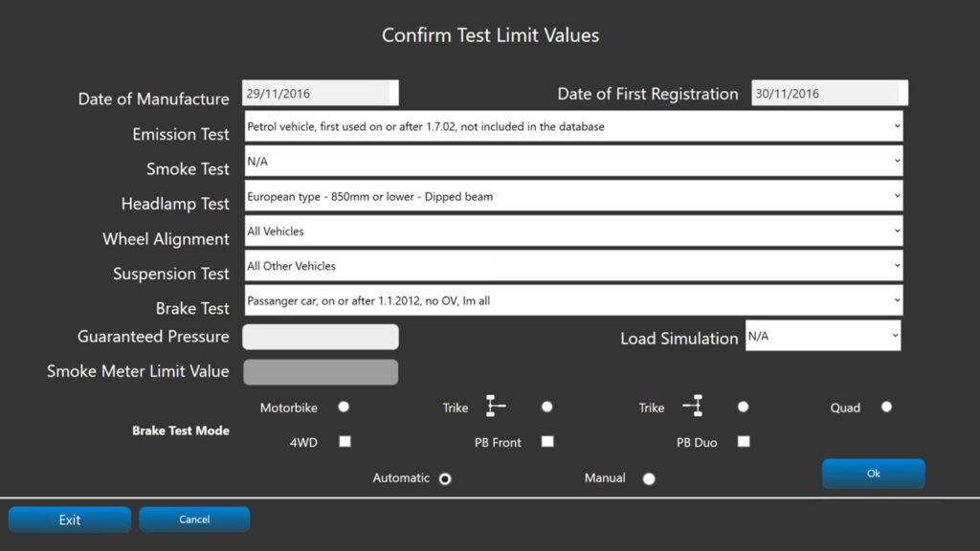The height and width of the screenshot is (551, 980).
Task: Enable the PB Duo checkbox
Action: point(744,442)
